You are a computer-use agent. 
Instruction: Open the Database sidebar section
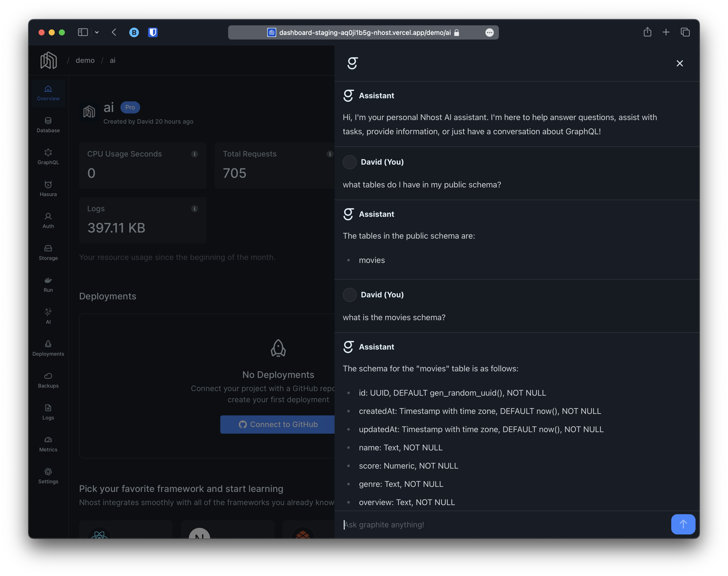48,125
